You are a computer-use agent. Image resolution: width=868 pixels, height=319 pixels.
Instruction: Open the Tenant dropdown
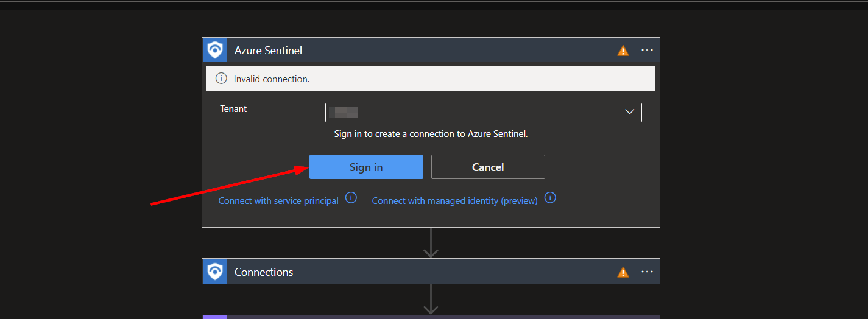[484, 112]
